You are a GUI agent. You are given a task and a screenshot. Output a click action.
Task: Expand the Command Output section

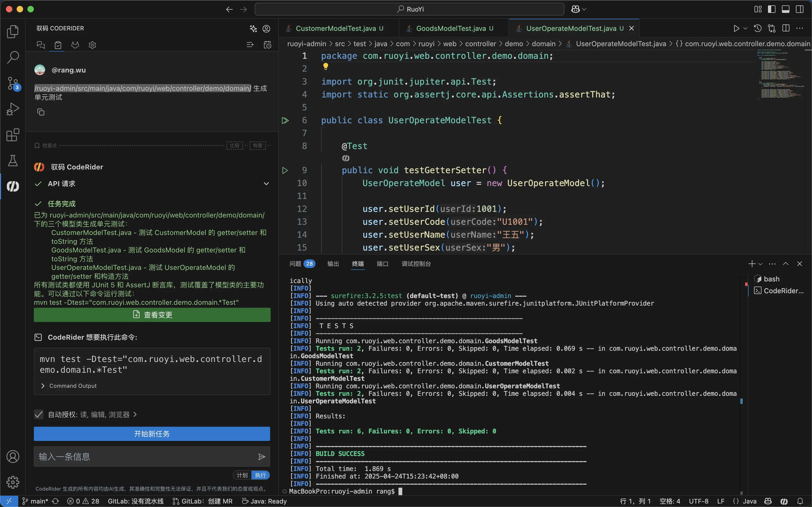(x=43, y=386)
